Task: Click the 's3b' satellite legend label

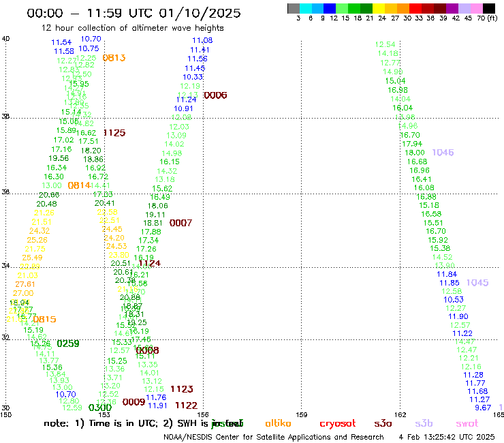Action: pos(424,423)
